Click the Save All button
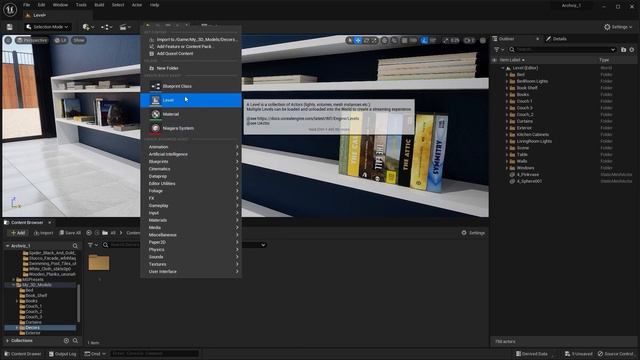Screen dimensions: 640x360 click(x=70, y=233)
